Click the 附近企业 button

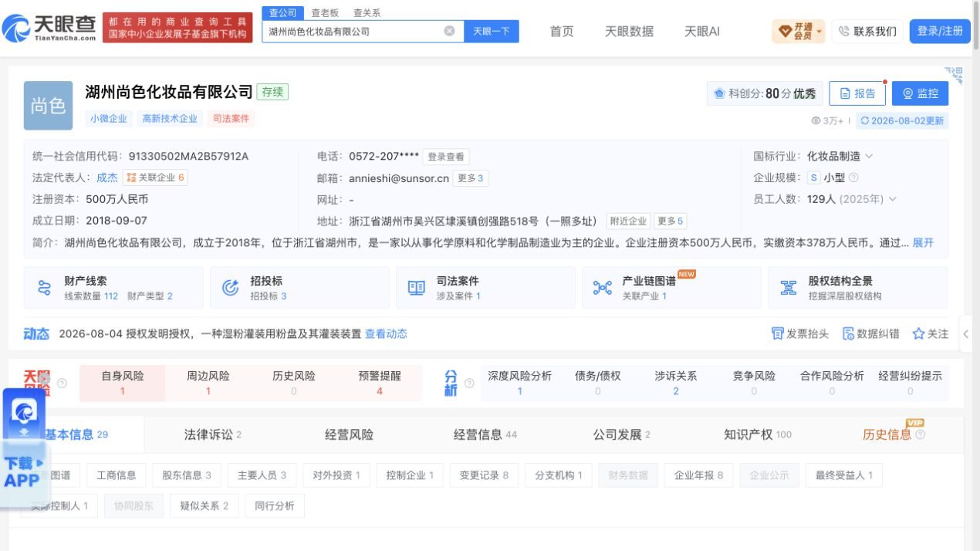click(628, 221)
